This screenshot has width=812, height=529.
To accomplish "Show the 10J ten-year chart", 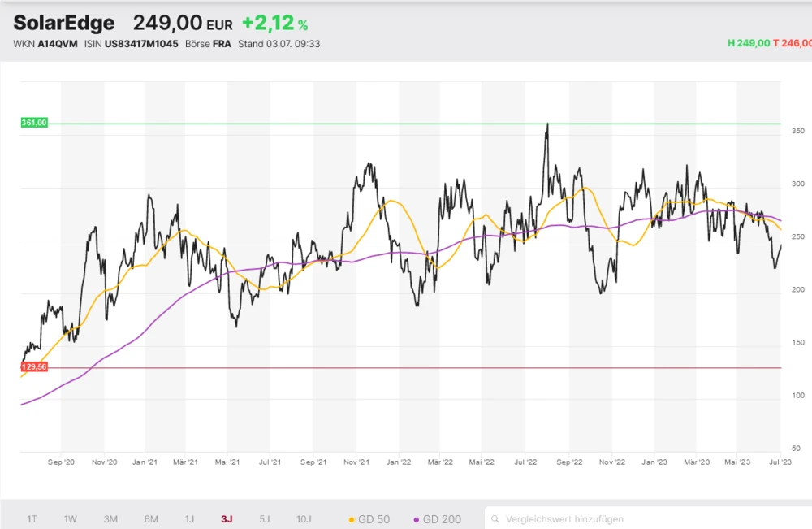I will pos(304,518).
